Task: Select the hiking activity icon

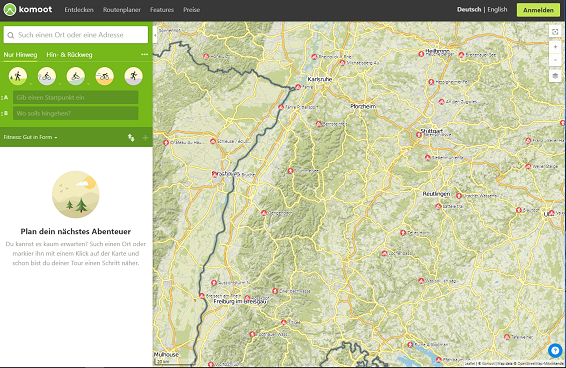Action: pyautogui.click(x=18, y=76)
